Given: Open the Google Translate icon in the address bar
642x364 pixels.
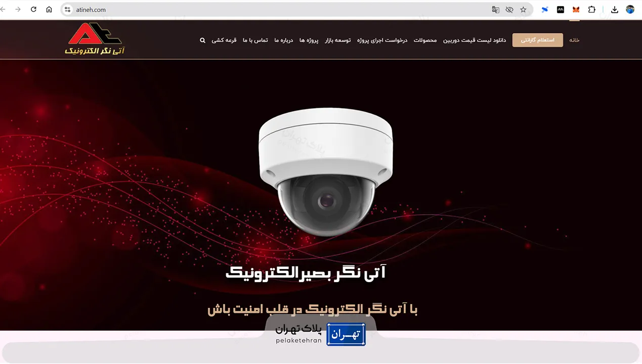Looking at the screenshot, I should tap(496, 10).
